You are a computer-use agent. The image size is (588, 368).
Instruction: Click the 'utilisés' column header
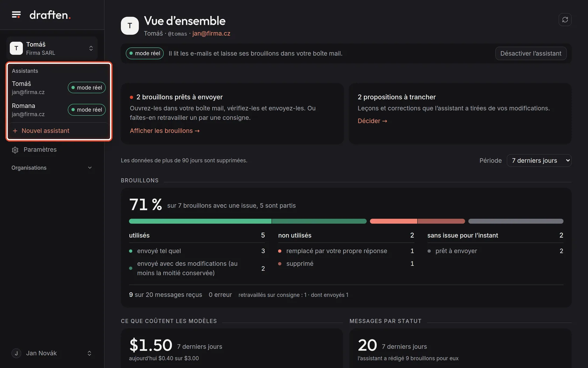[x=139, y=236]
